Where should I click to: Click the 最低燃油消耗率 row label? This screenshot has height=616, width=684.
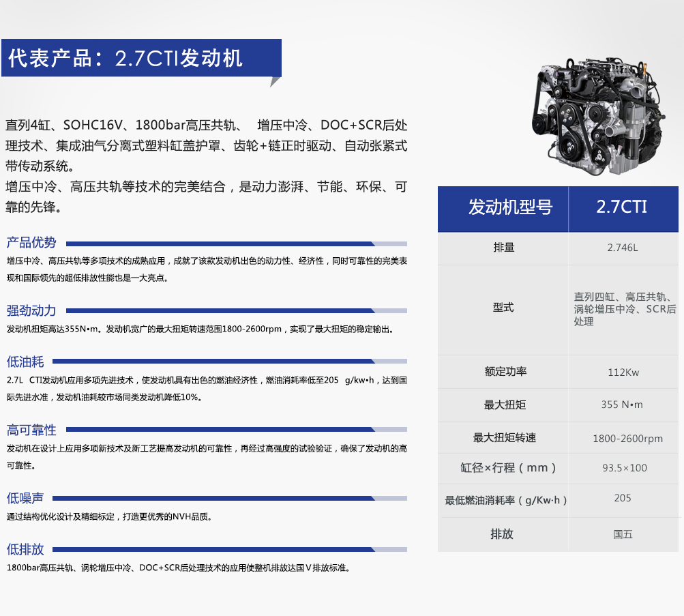tap(506, 501)
